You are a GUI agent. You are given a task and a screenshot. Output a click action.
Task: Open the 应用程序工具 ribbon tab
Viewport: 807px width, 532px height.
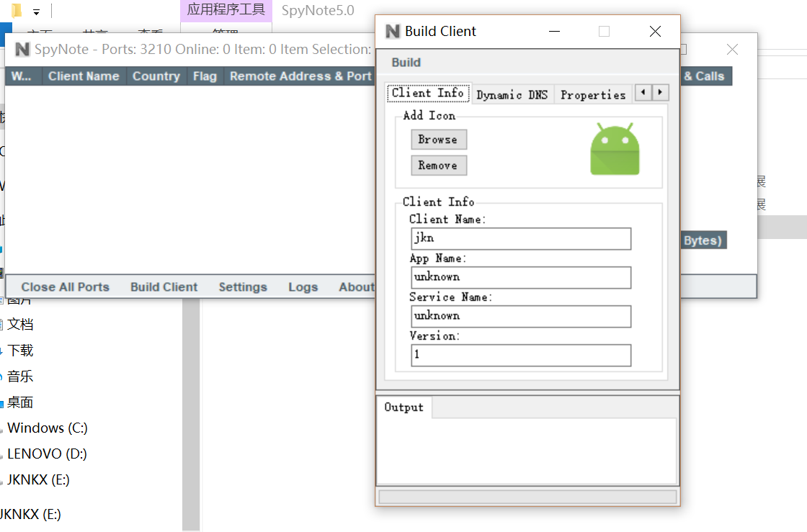pyautogui.click(x=226, y=10)
